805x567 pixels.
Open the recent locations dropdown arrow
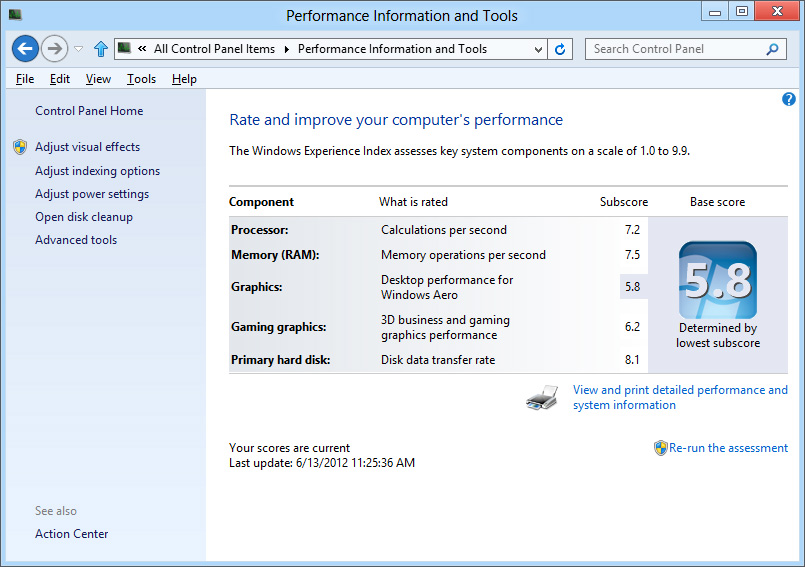tap(79, 49)
